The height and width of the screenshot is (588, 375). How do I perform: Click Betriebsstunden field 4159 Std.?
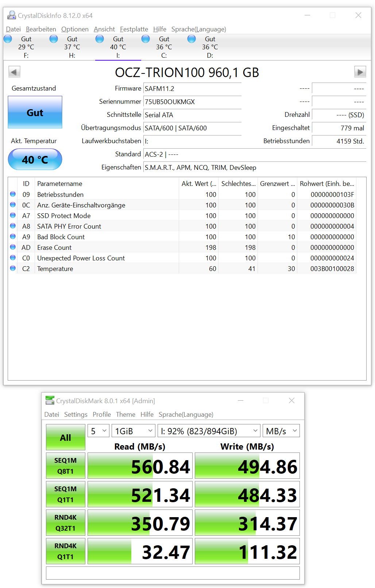coord(339,141)
